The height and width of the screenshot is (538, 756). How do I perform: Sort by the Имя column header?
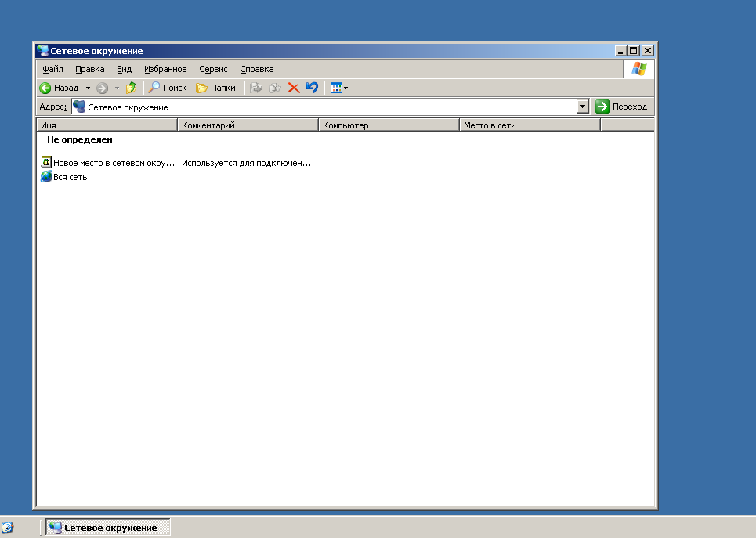(107, 125)
